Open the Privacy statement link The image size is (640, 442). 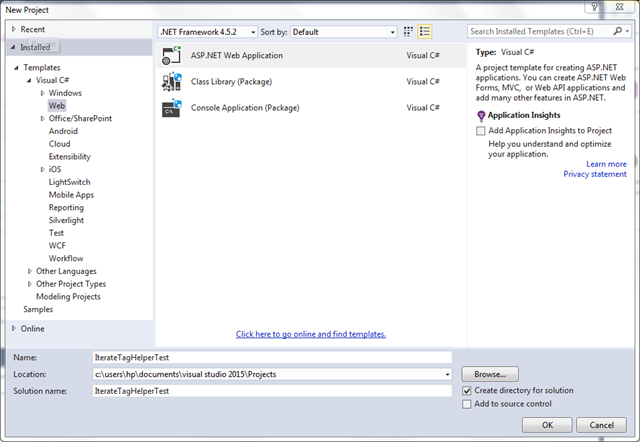click(595, 174)
